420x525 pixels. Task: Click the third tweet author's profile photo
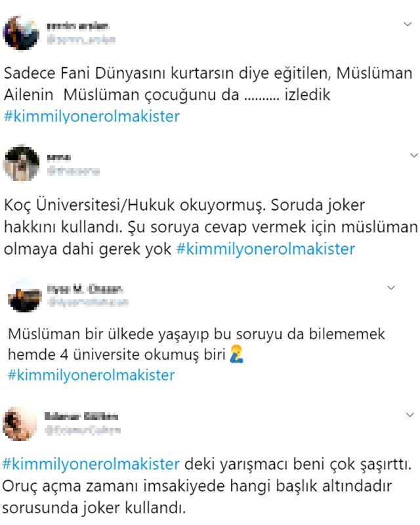pyautogui.click(x=23, y=295)
